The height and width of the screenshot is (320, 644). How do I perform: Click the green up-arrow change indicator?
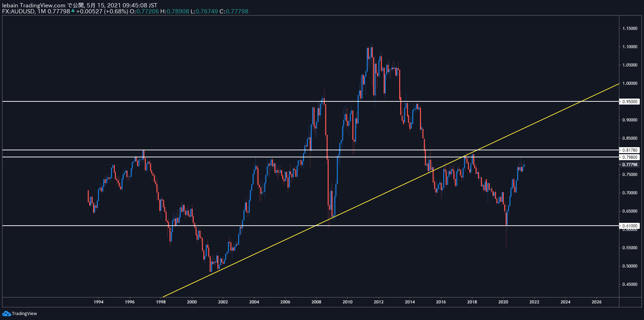pos(73,11)
